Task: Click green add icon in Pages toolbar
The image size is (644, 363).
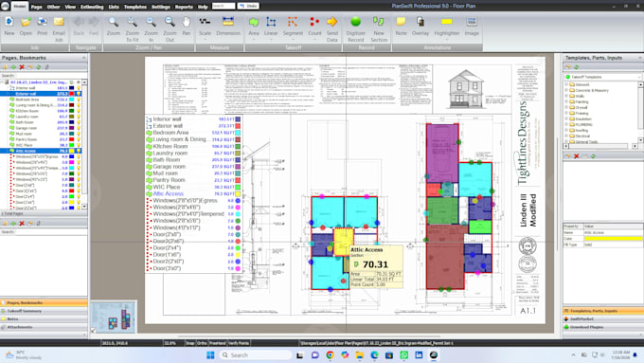Action: (13, 67)
